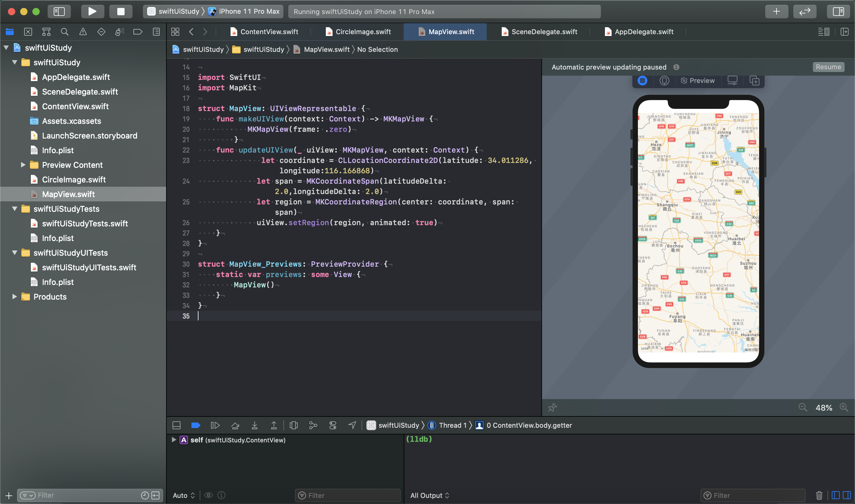This screenshot has width=855, height=504.
Task: Expand the Preview Content folder
Action: coord(23,165)
